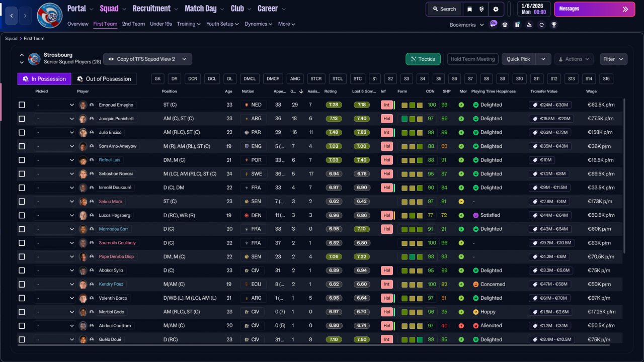Screen dimensions: 644x362
Task: Open the Messages button
Action: point(594,9)
